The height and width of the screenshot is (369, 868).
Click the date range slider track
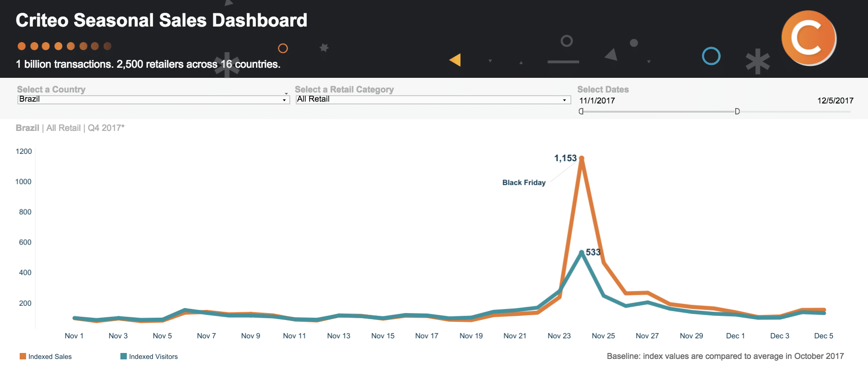715,111
